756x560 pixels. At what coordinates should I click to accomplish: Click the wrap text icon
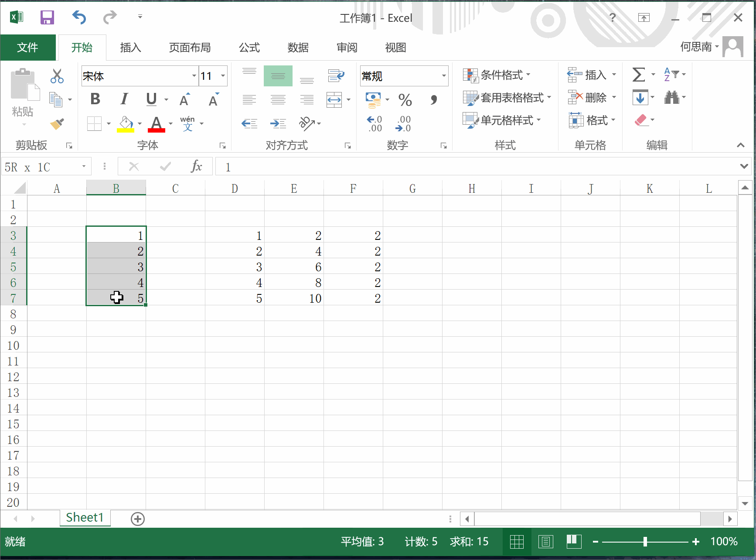click(336, 76)
